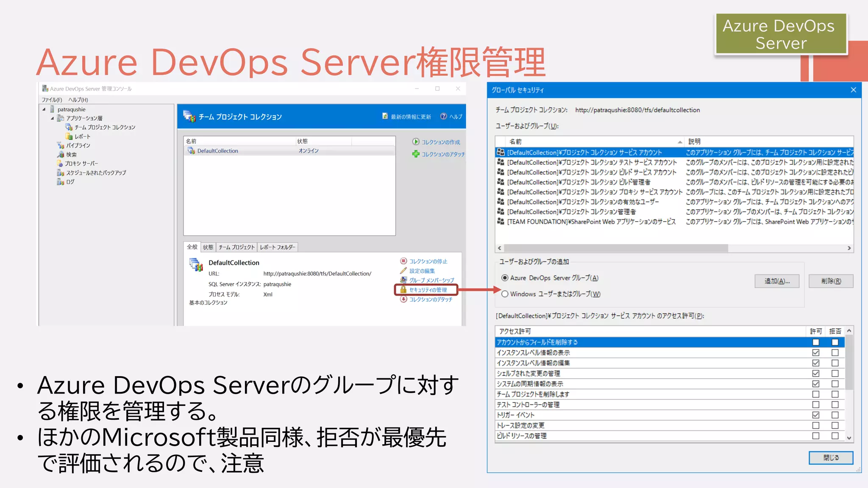The height and width of the screenshot is (488, 868).
Task: Click the 設定の編集 pencil icon
Action: click(403, 271)
